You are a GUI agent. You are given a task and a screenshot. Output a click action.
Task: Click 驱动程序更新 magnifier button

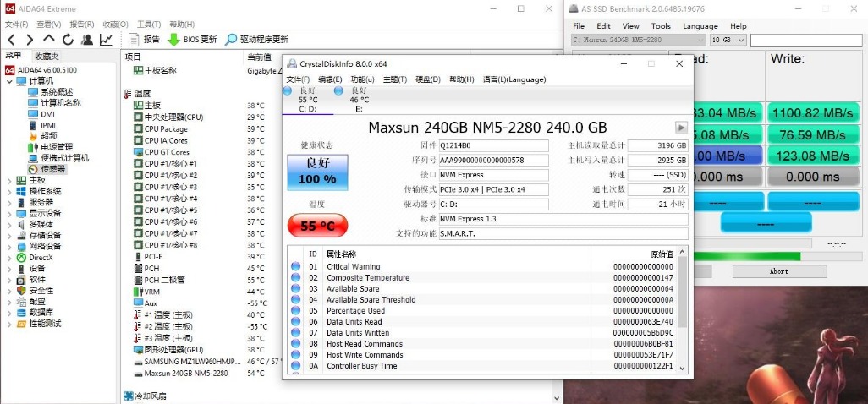point(256,40)
